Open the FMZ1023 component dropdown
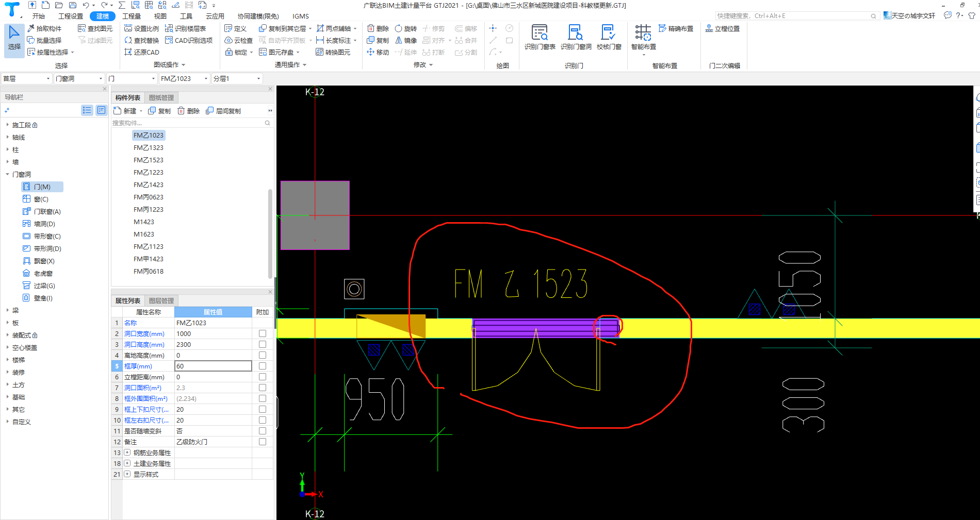This screenshot has width=980, height=520. [184, 78]
